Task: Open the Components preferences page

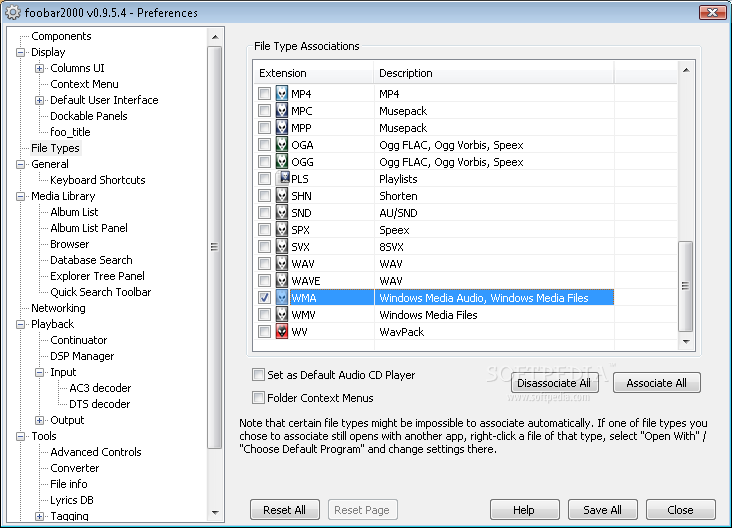Action: (61, 36)
